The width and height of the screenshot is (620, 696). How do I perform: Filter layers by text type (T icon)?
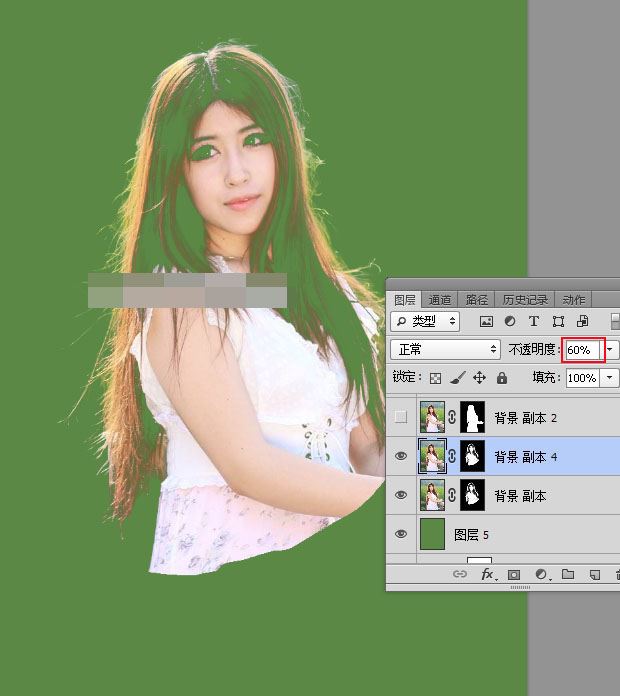(x=534, y=321)
